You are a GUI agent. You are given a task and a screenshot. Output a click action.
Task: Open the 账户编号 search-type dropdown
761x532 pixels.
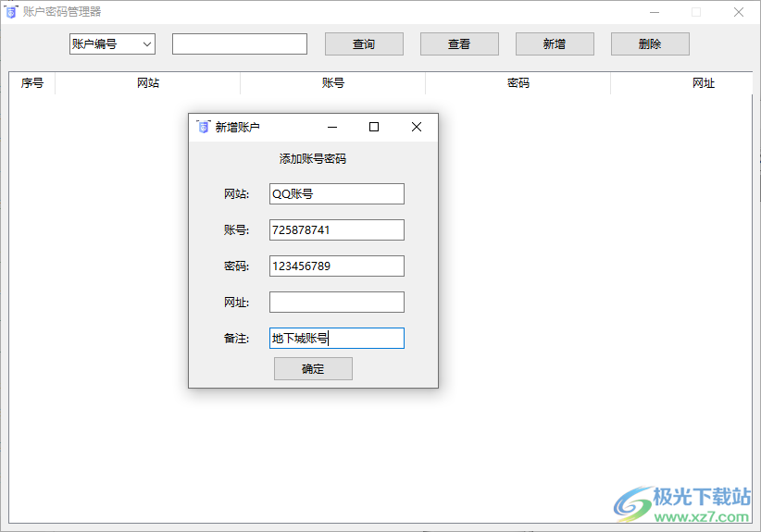(x=112, y=44)
